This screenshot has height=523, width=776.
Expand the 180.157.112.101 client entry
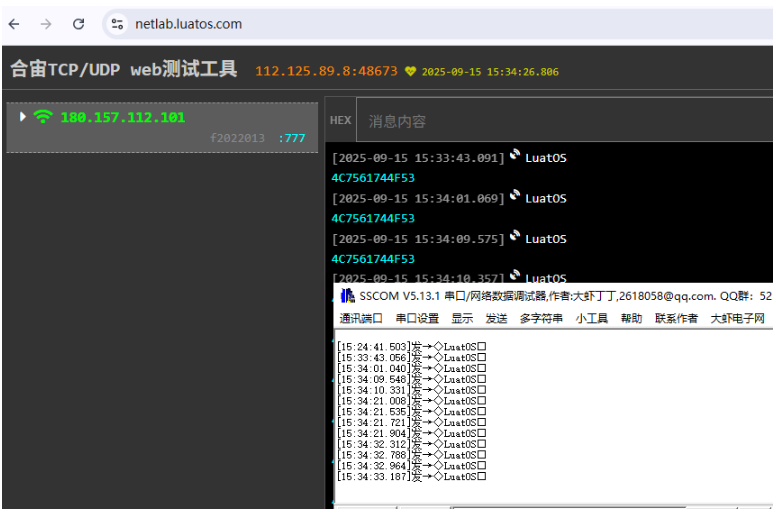tap(22, 117)
